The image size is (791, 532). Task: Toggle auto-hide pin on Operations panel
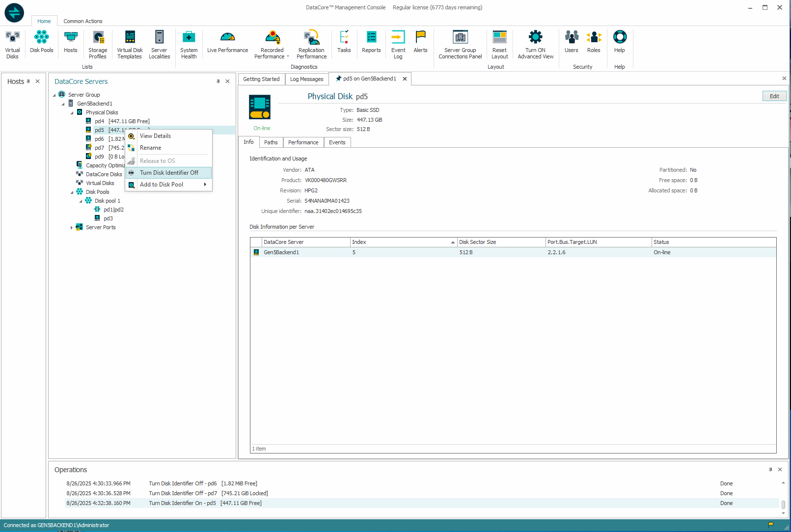770,470
